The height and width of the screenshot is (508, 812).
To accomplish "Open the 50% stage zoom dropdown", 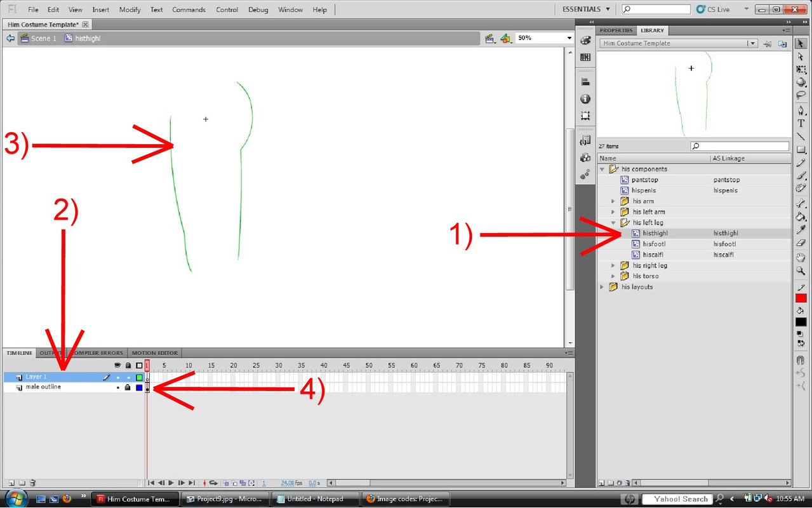I will click(x=569, y=38).
